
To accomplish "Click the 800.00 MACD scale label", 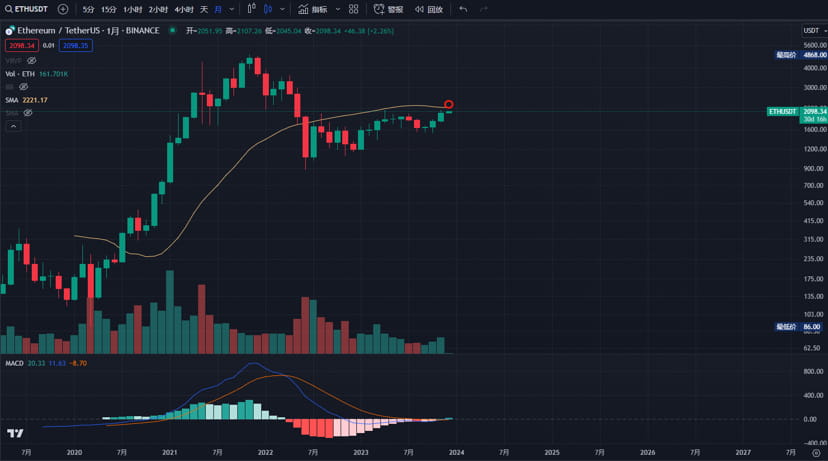I will [x=813, y=372].
